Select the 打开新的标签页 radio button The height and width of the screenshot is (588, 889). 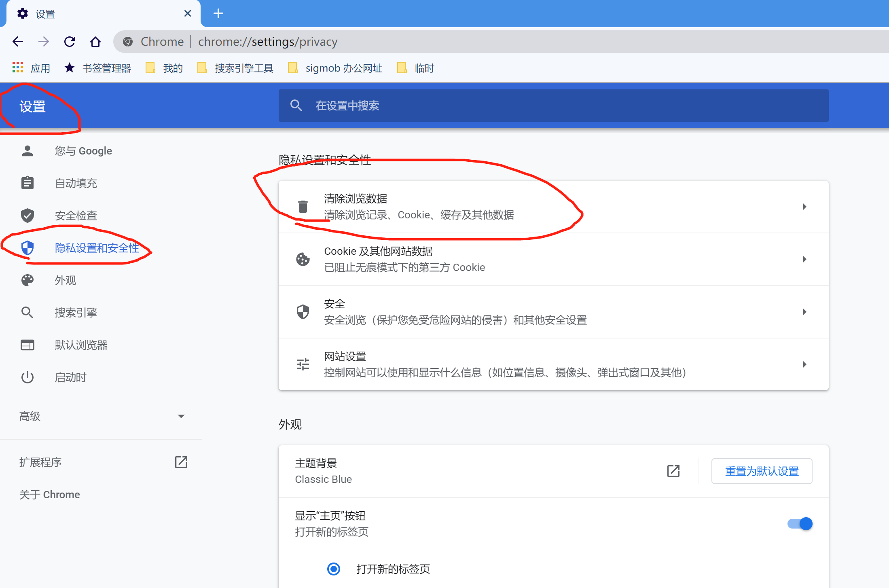coord(333,569)
